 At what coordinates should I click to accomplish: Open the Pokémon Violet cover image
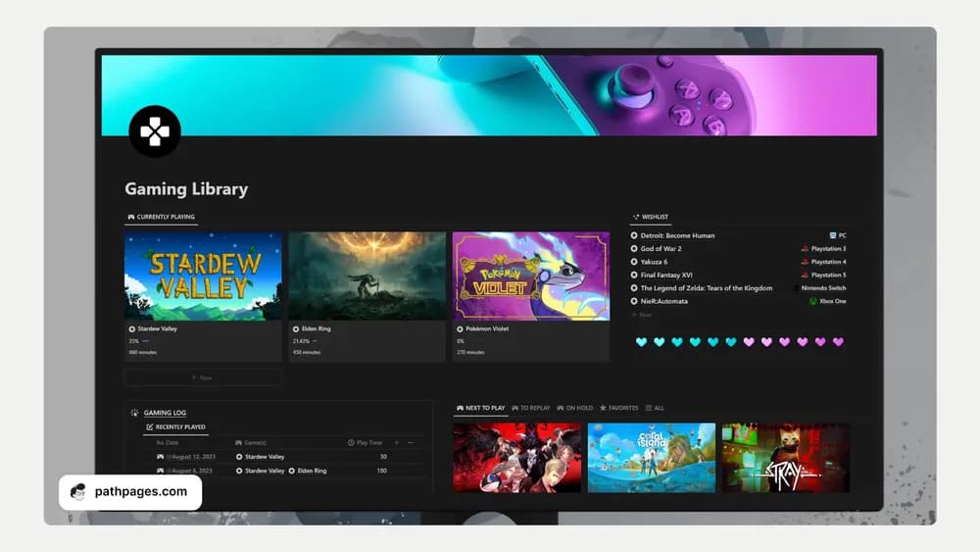[x=531, y=276]
